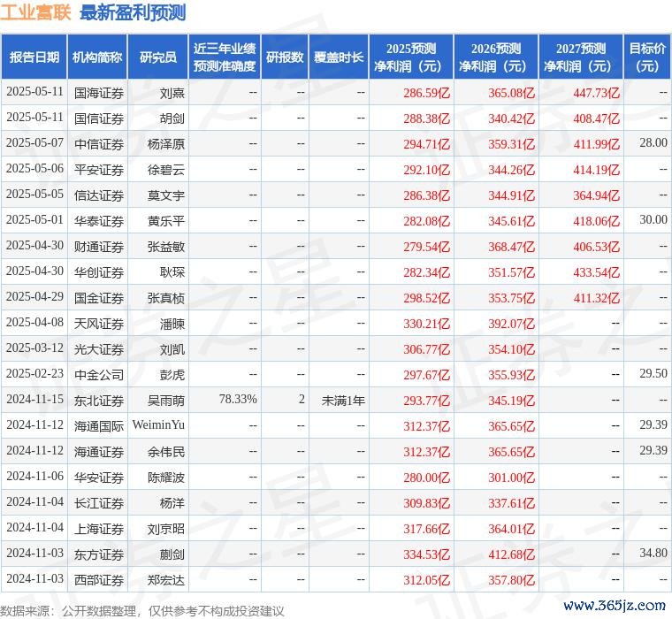Screen dimensions: 672x619
Task: Click the 工业富联 title text
Action: tap(35, 12)
